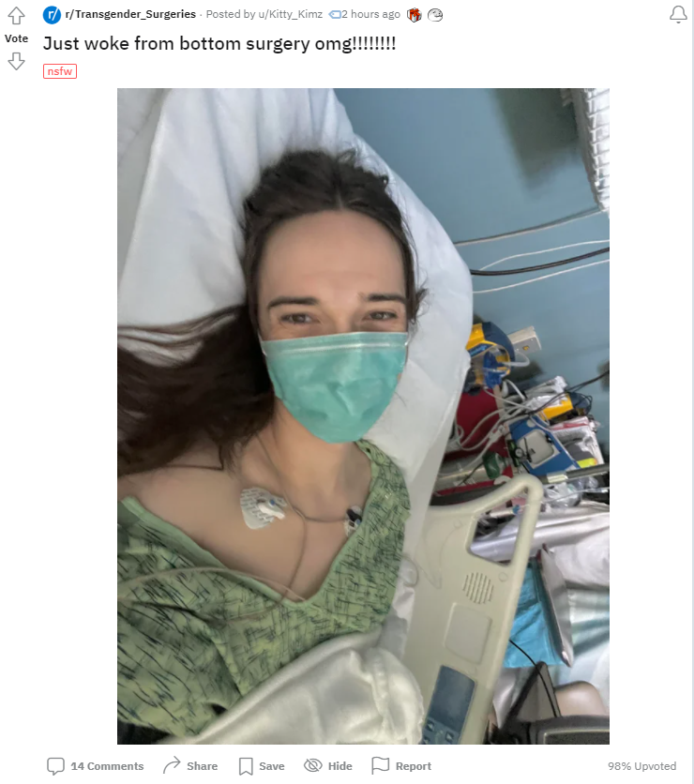Click the 'Vote' score label
Viewport: 694px width, 784px height.
coord(17,38)
